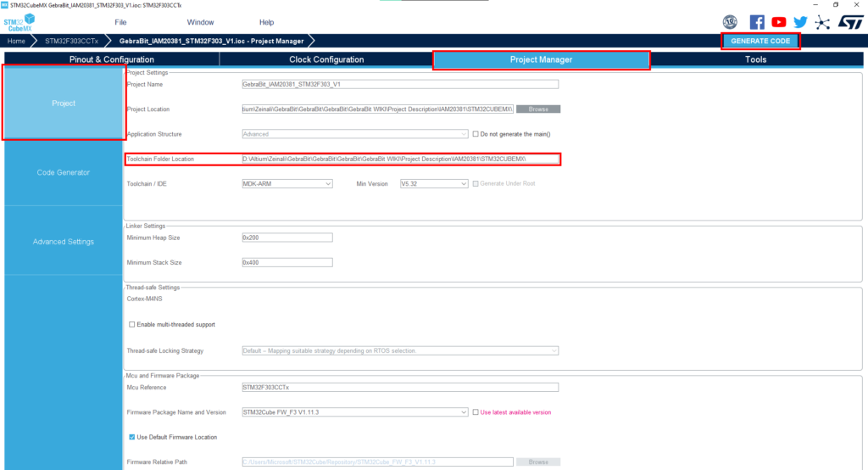This screenshot has height=470, width=868.
Task: Click the Project Location path field
Action: coord(377,109)
